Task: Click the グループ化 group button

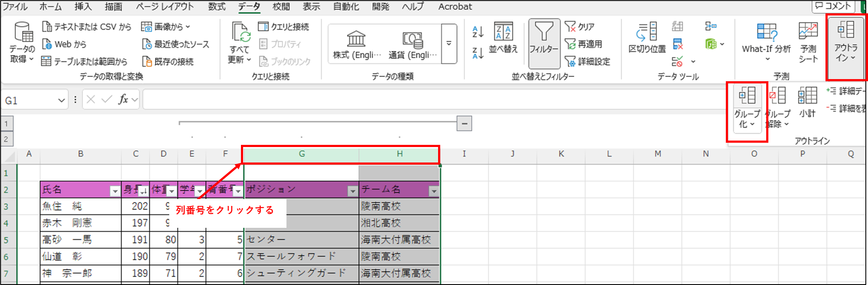Action: pos(747,108)
